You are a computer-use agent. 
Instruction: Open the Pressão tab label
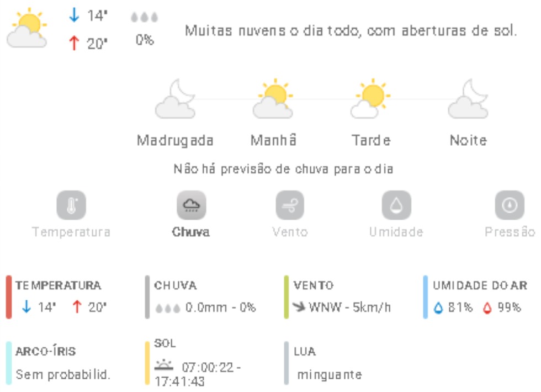tap(510, 232)
